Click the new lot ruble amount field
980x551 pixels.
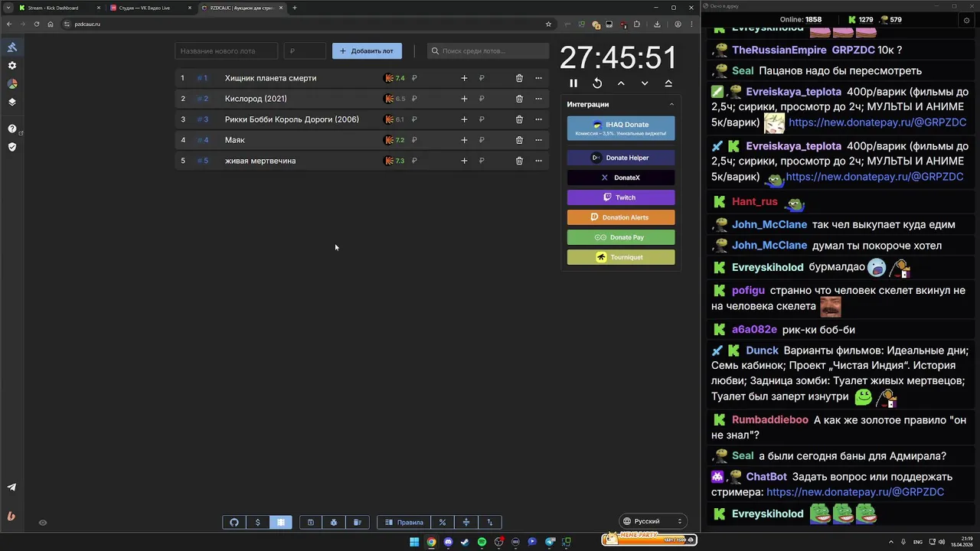click(305, 51)
